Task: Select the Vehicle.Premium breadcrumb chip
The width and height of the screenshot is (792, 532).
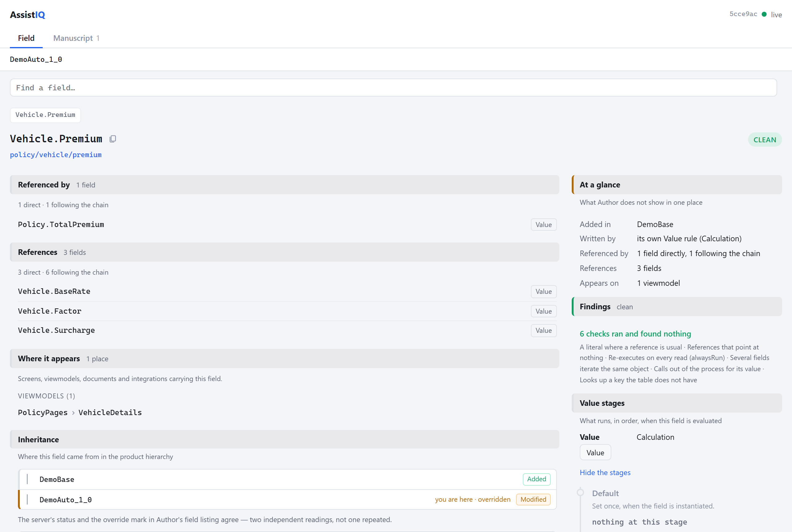Action: [45, 115]
